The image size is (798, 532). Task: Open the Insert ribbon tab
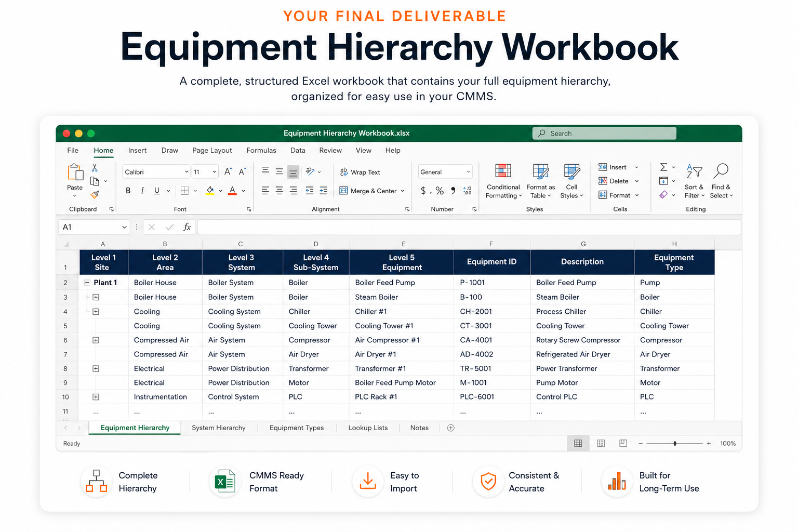click(x=137, y=150)
